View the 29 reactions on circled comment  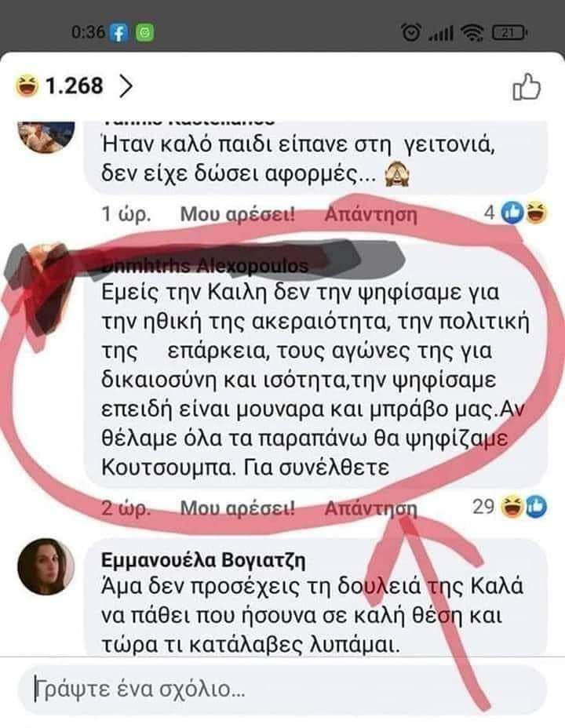(x=509, y=506)
